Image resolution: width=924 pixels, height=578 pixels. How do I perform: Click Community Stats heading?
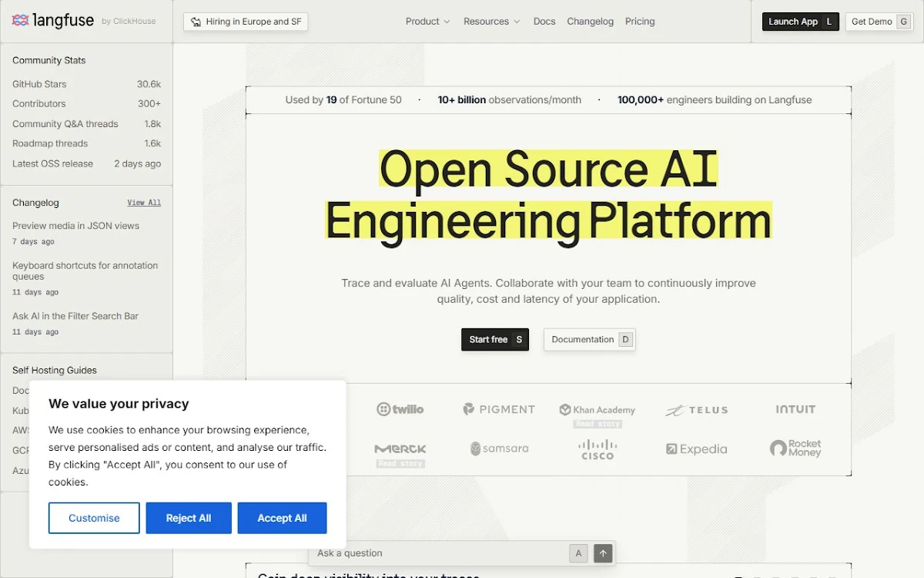click(x=49, y=60)
